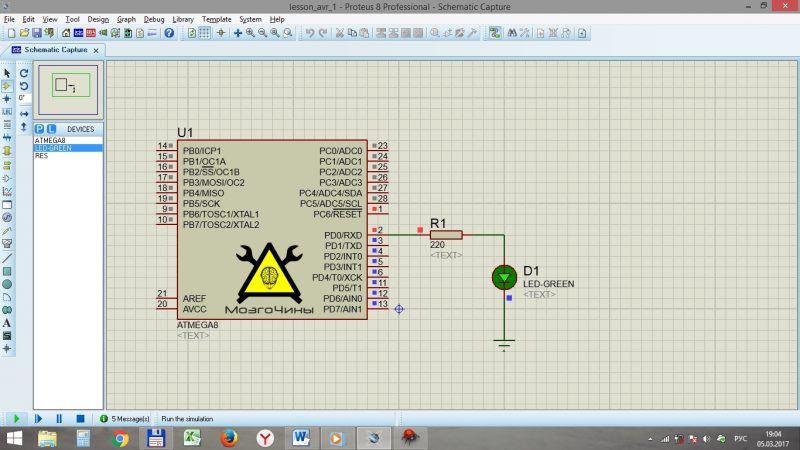Open the File menu
The image size is (800, 450).
coord(9,19)
